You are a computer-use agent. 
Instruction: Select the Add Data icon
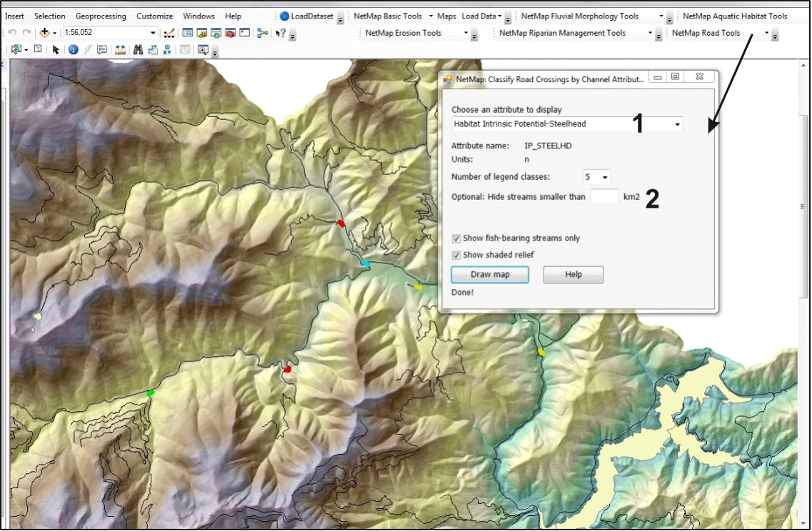[x=44, y=33]
